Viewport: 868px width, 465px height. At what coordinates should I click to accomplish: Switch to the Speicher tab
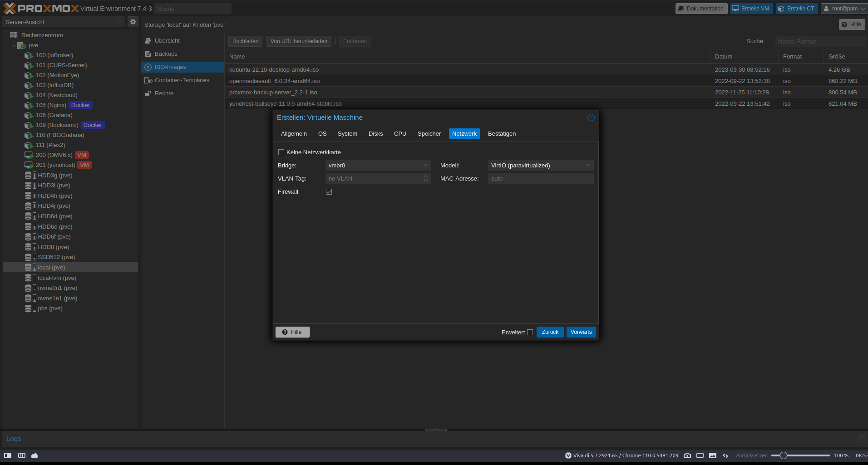coord(429,134)
